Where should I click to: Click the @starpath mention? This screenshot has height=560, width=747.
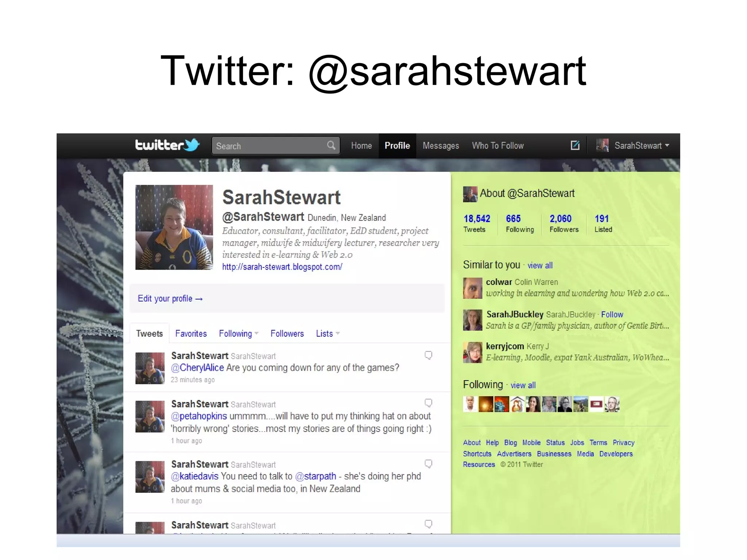click(x=316, y=476)
